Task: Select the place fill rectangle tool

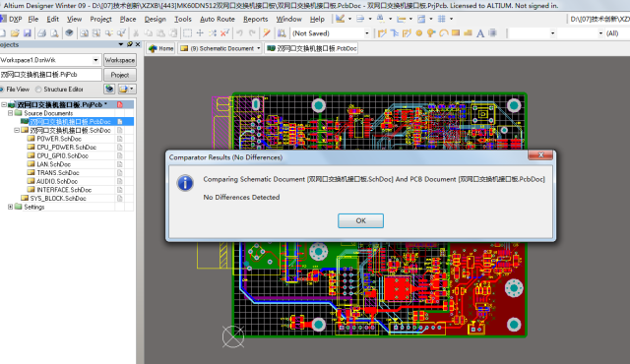Action: point(456,33)
